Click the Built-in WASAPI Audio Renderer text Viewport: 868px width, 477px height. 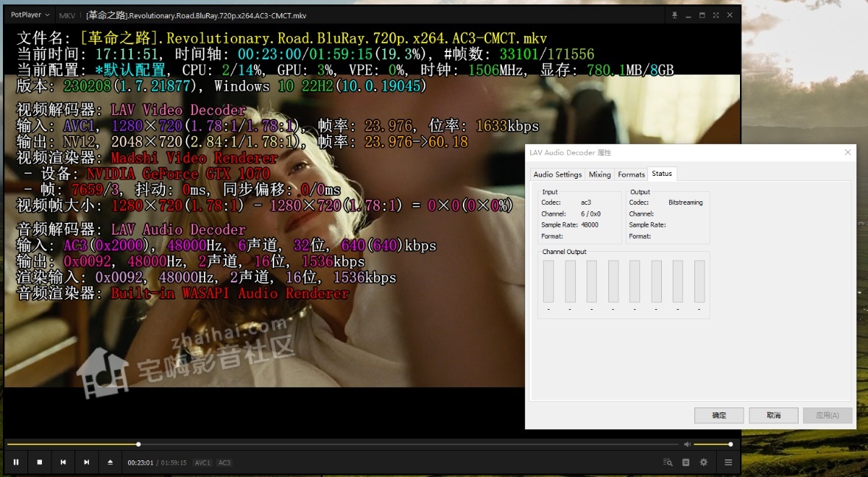(x=230, y=293)
